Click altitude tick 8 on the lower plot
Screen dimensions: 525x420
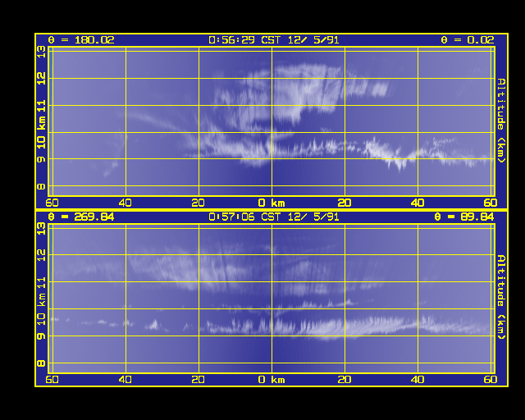click(41, 363)
